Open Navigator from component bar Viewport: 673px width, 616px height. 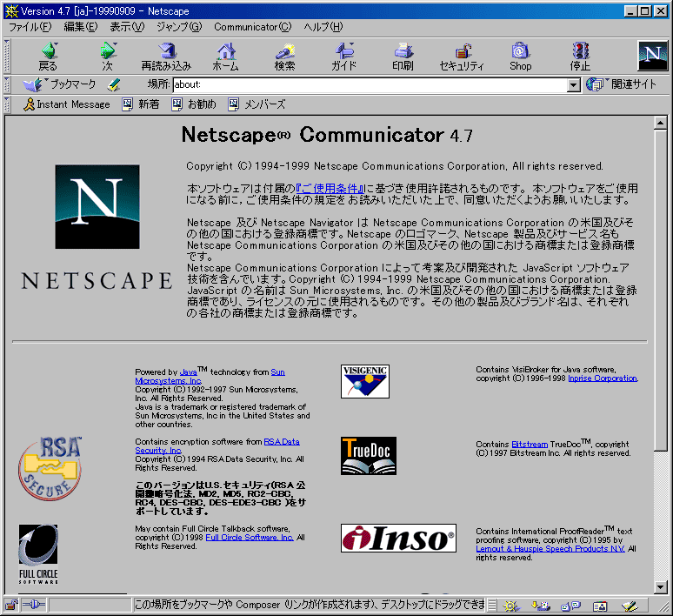[510, 606]
